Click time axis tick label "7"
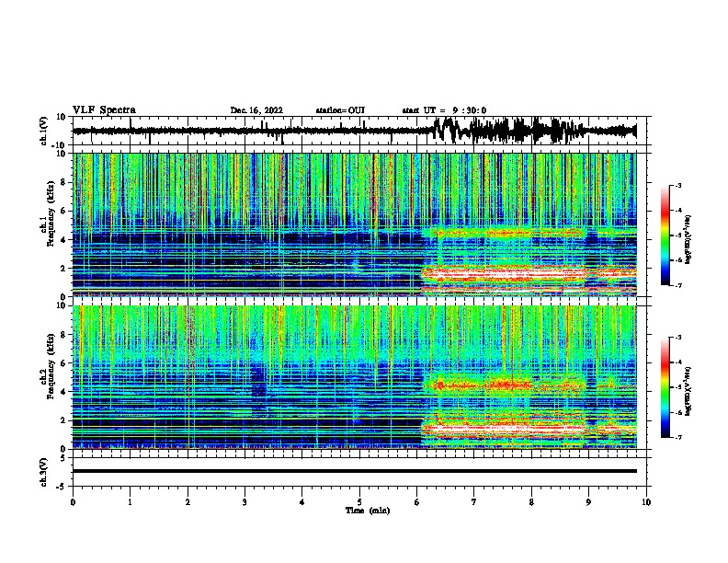728x563 pixels. (474, 502)
